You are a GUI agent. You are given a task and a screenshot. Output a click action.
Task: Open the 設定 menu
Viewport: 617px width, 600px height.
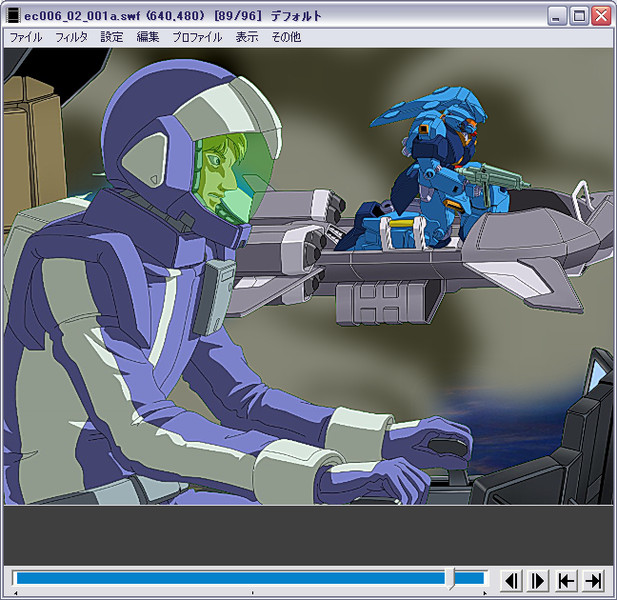click(x=112, y=37)
